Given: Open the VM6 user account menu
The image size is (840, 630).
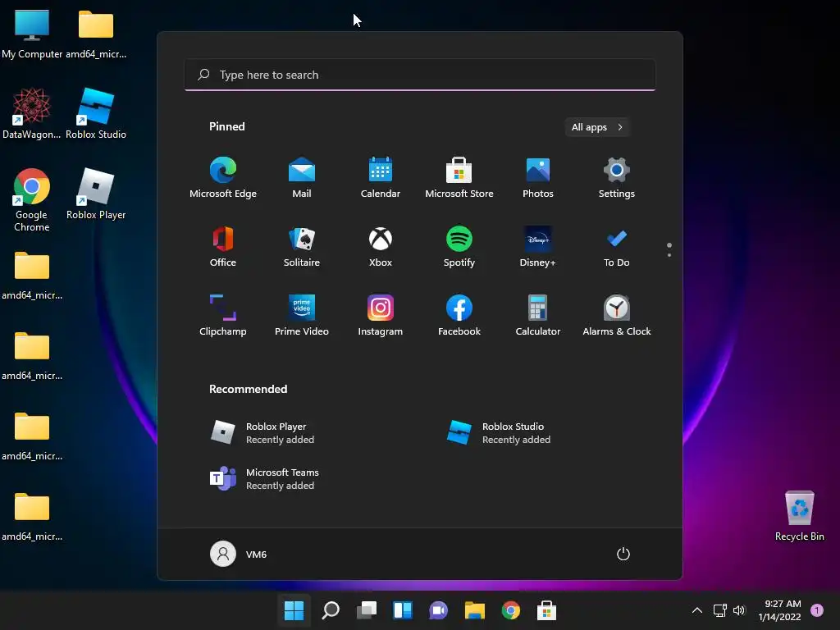Looking at the screenshot, I should [x=239, y=554].
